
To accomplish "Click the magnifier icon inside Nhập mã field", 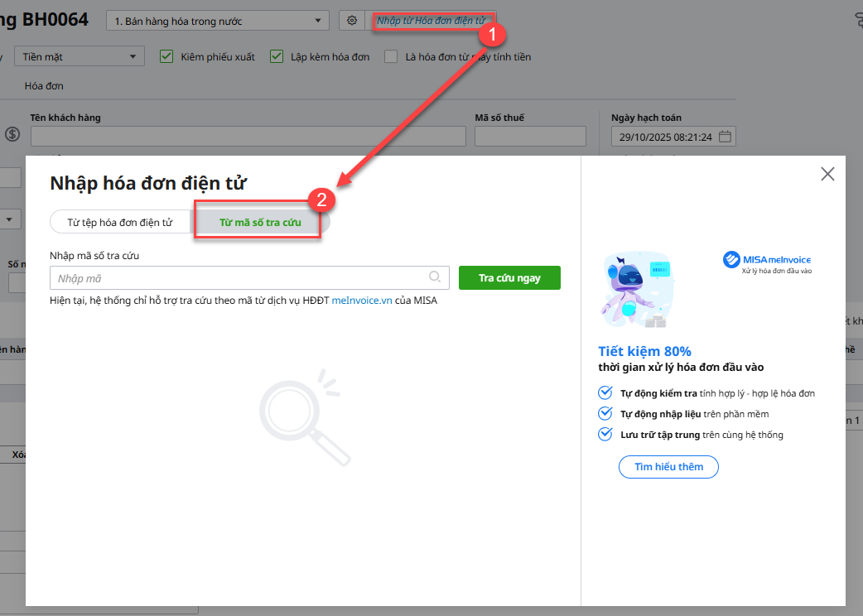I will coord(435,277).
